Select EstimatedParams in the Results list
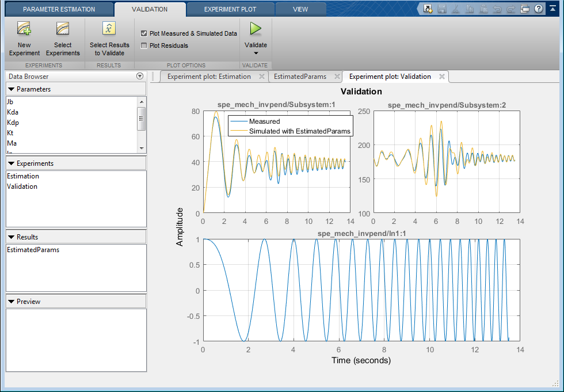Image resolution: width=564 pixels, height=392 pixels. [x=33, y=250]
